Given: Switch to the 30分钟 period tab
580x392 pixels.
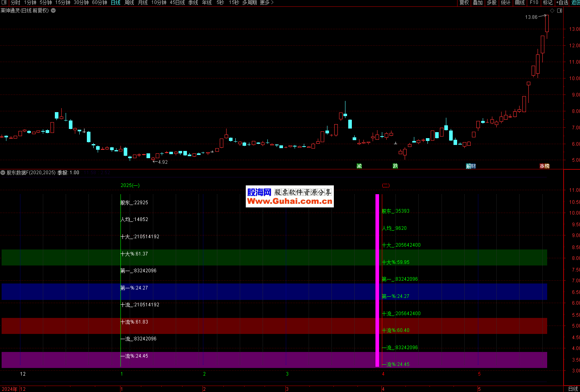Looking at the screenshot, I should [x=81, y=2].
